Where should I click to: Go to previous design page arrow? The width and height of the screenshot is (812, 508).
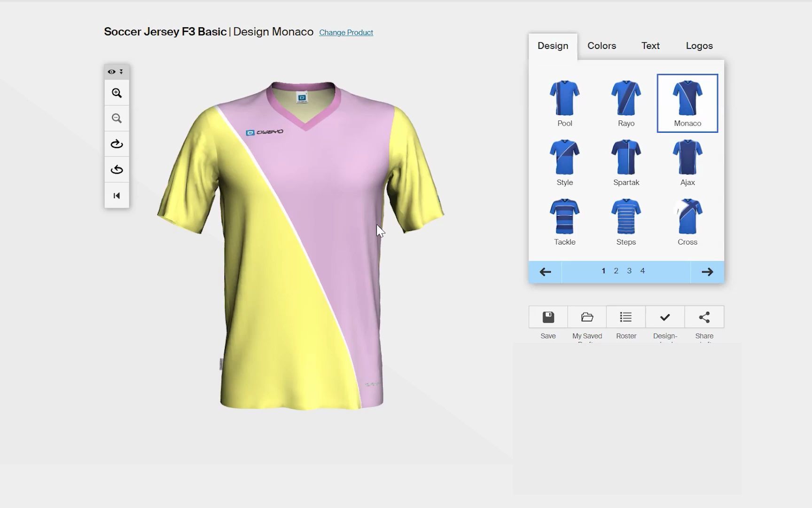[545, 272]
